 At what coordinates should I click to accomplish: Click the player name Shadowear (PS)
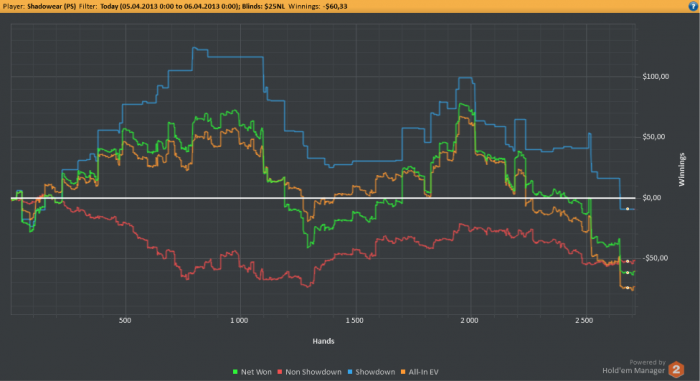click(x=51, y=6)
